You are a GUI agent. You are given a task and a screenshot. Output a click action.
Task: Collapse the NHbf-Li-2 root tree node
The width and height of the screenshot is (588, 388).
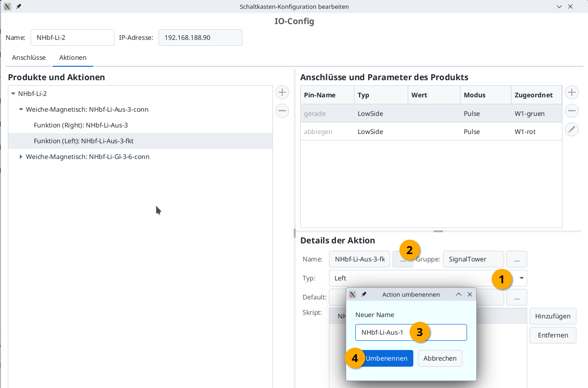click(13, 94)
